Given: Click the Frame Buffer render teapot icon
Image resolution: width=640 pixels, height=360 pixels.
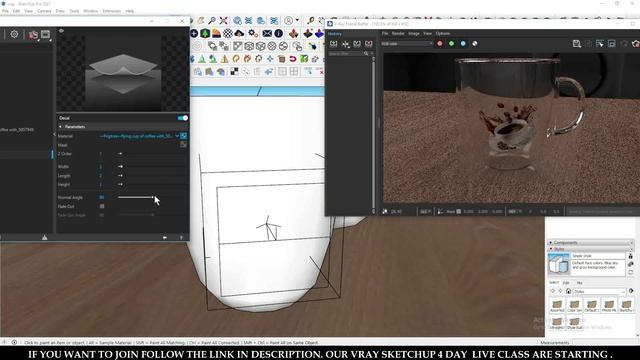Looking at the screenshot, I should 636,44.
